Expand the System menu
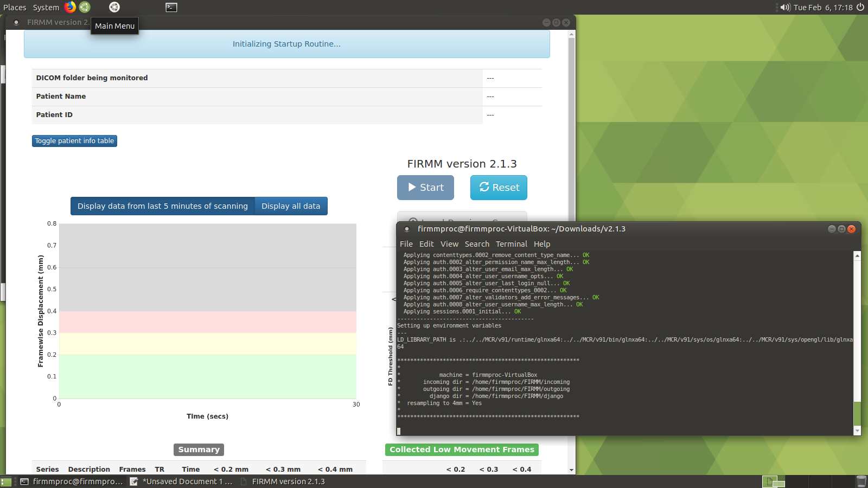The image size is (868, 488). [x=46, y=8]
